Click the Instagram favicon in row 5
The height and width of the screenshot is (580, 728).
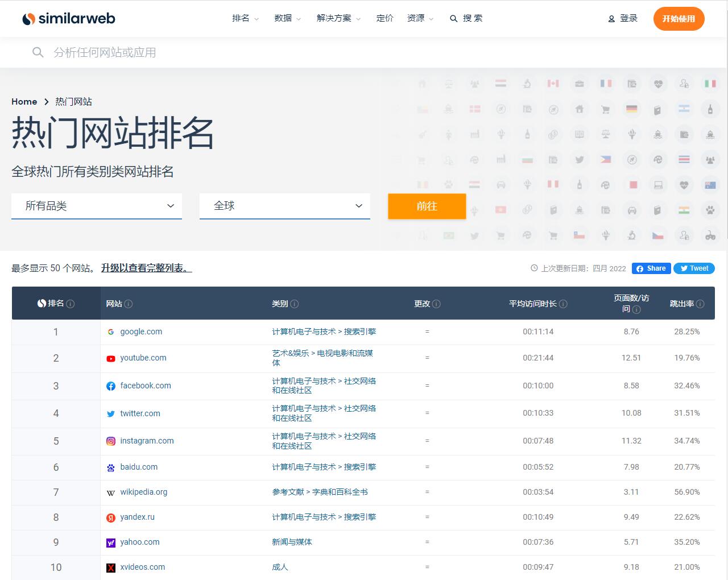[x=111, y=441]
